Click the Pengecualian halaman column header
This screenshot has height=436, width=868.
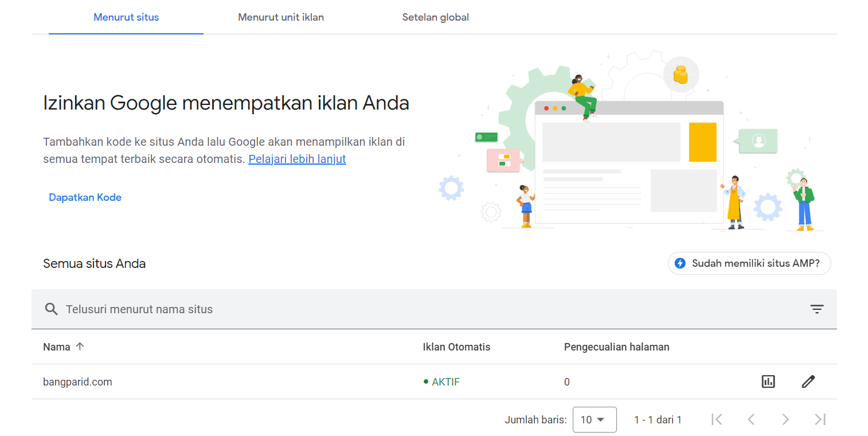617,347
